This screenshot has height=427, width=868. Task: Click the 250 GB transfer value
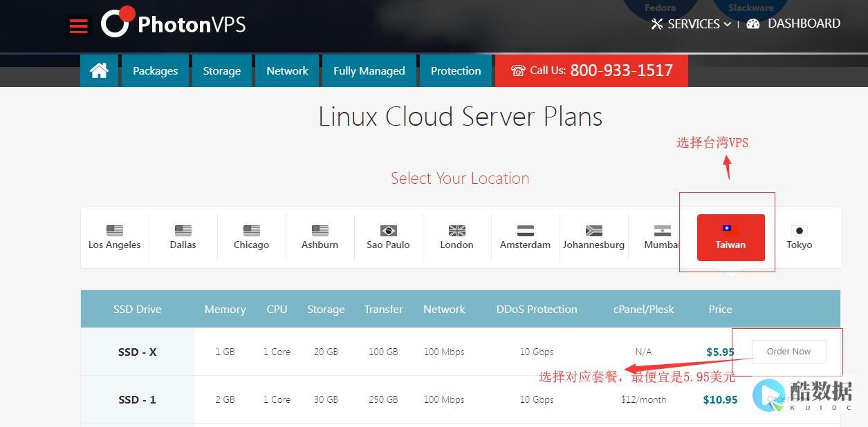click(x=383, y=399)
